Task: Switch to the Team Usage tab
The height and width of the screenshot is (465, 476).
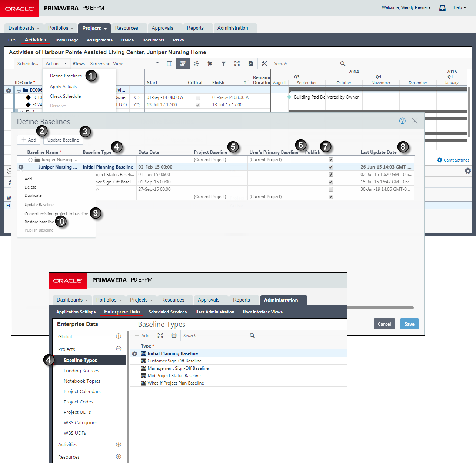Action: 67,40
